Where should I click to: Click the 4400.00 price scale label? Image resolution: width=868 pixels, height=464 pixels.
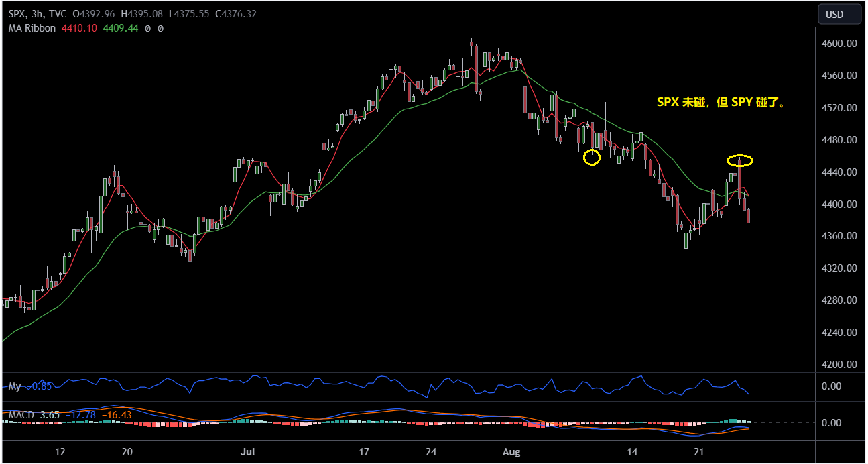(x=839, y=205)
